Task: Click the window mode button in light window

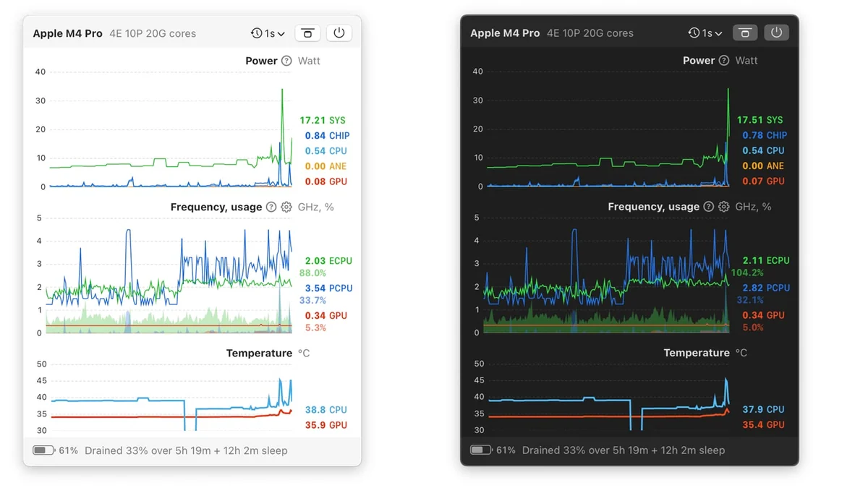Action: [x=308, y=33]
